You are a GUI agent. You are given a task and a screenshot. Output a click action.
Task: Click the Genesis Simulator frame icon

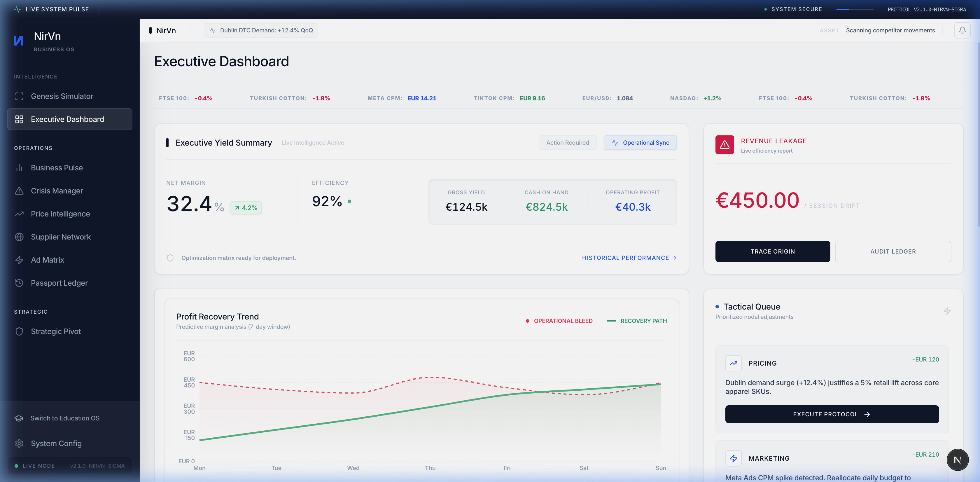click(x=20, y=96)
